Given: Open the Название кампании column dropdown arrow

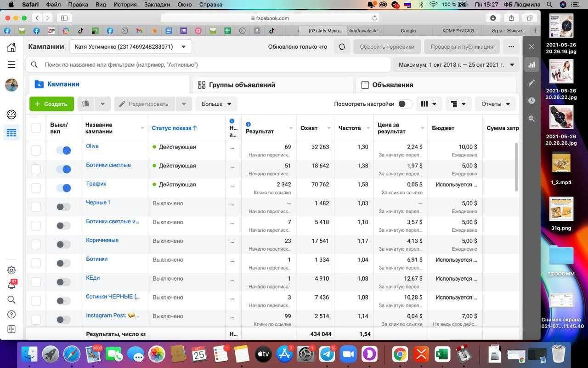Looking at the screenshot, I should (142, 128).
